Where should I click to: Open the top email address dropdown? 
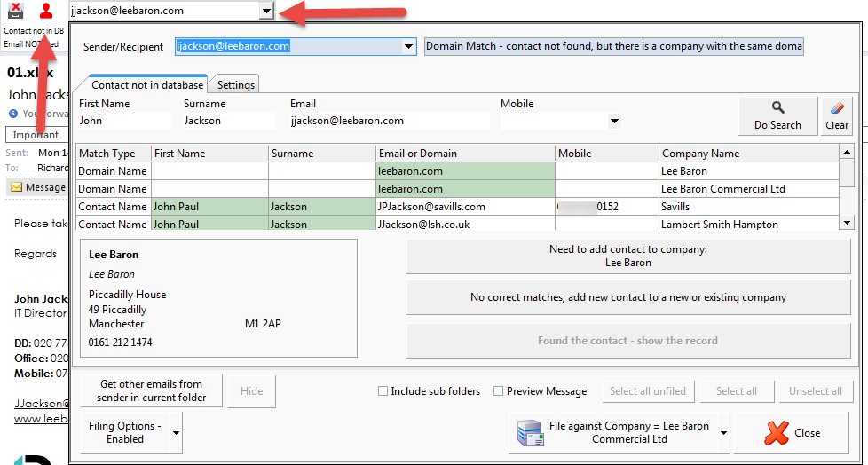tap(266, 11)
